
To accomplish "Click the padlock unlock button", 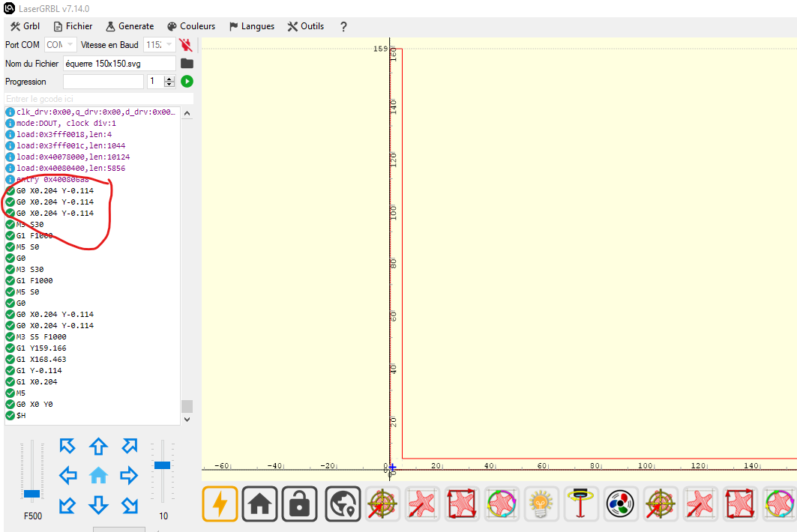I will [x=299, y=504].
